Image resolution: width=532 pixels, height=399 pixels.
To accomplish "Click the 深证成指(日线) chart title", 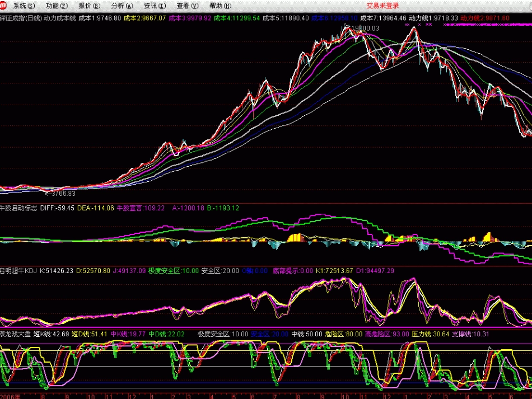I will point(21,18).
